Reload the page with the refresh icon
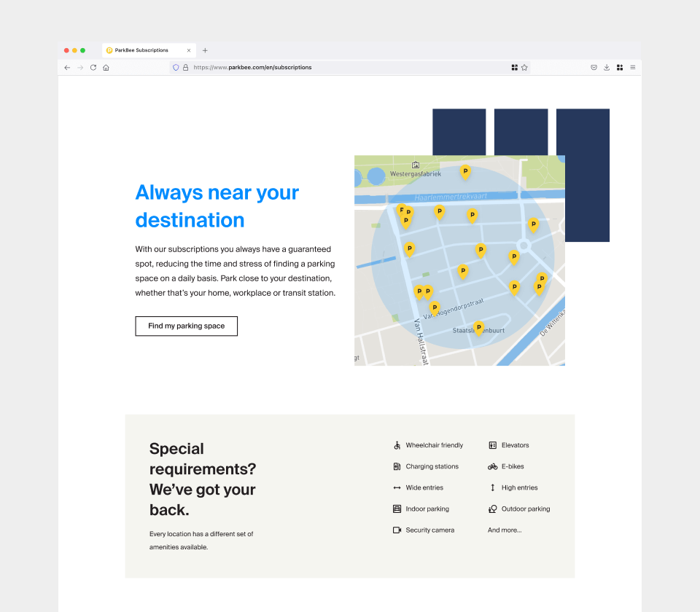700x612 pixels. pos(93,67)
